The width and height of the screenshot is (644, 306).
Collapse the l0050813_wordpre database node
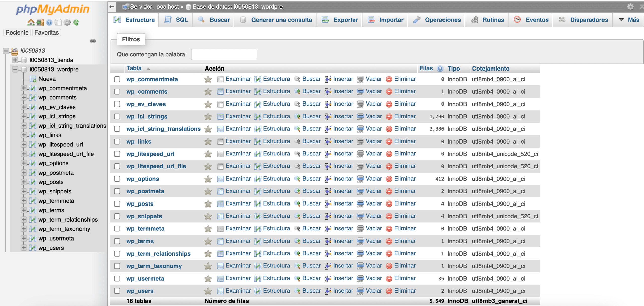15,69
